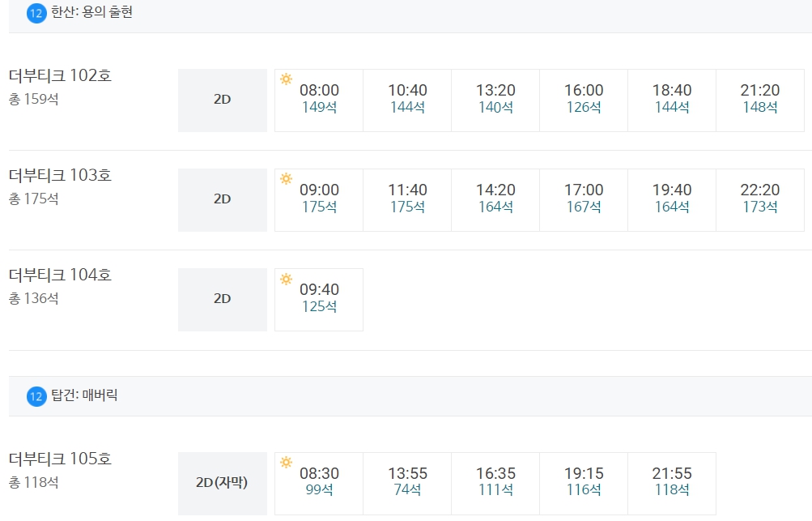Image resolution: width=812 pixels, height=521 pixels.
Task: Click the morning sun icon on the 09:40 showtime
Action: [286, 279]
